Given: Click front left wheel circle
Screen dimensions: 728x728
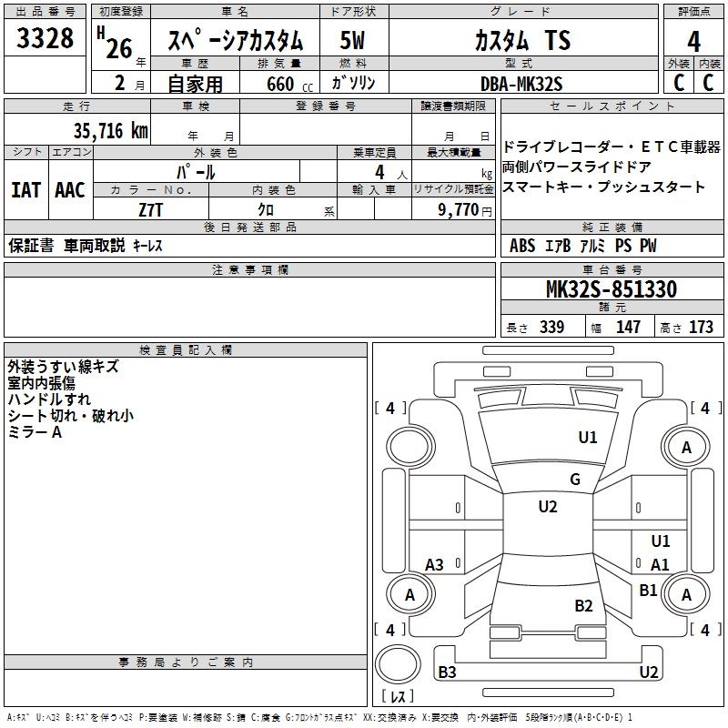Looking at the screenshot, I should tap(409, 447).
